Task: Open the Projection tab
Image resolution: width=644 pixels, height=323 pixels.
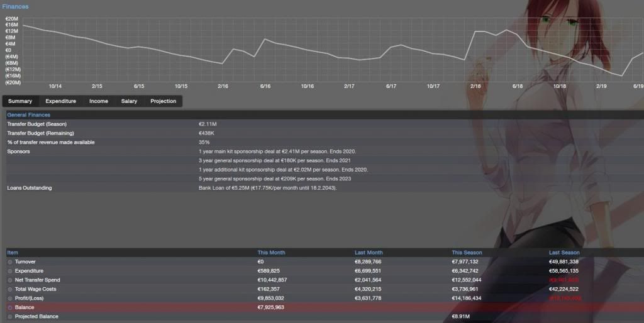Action: tap(163, 101)
